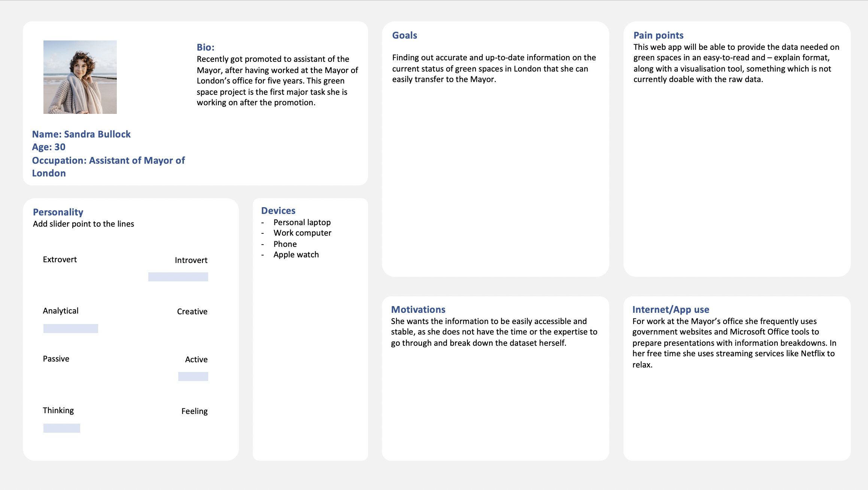
Task: Select the Work computer list item
Action: 303,233
